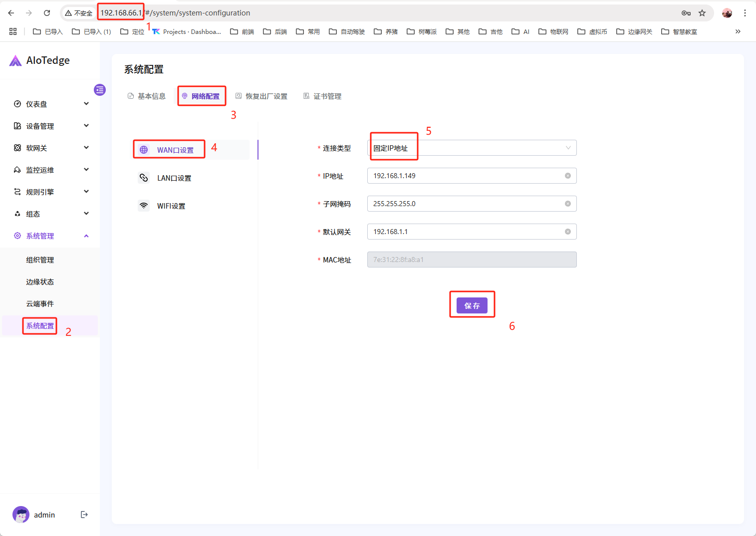Expand the 设备管理 device management menu
The width and height of the screenshot is (756, 536).
(x=50, y=126)
